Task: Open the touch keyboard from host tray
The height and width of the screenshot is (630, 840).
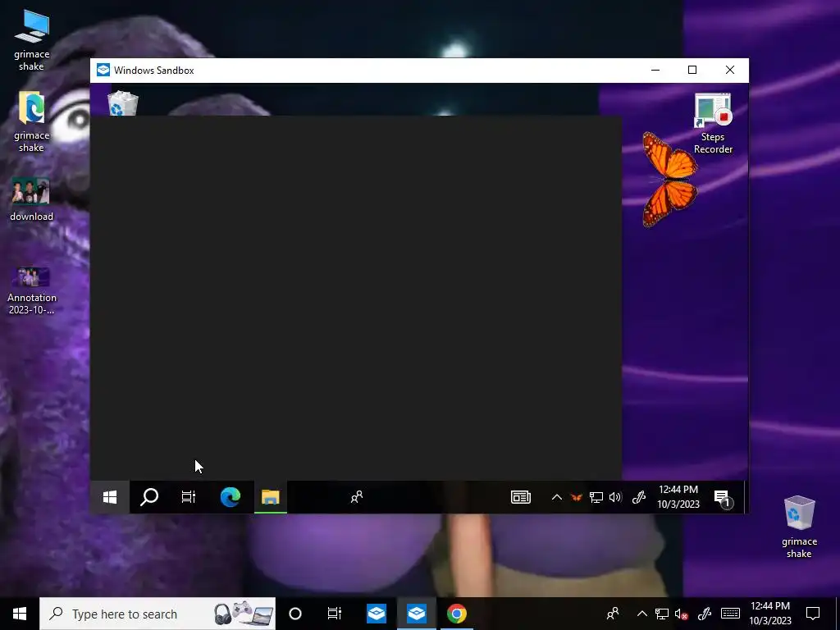Action: tap(730, 614)
